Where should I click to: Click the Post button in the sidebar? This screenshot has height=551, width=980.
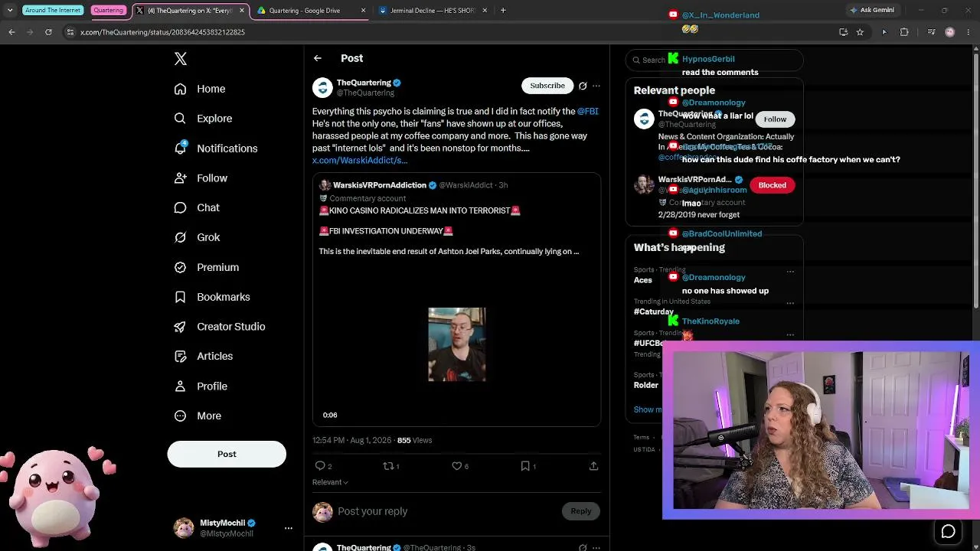227,454
